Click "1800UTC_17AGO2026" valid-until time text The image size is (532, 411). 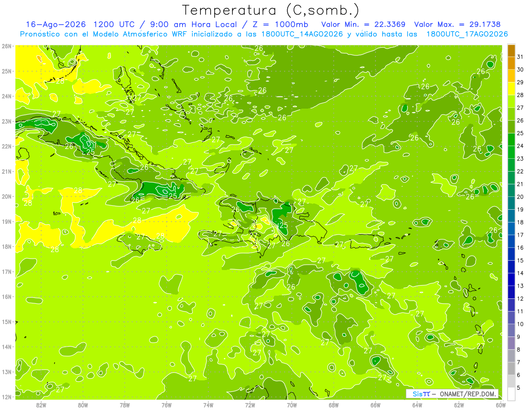[467, 34]
